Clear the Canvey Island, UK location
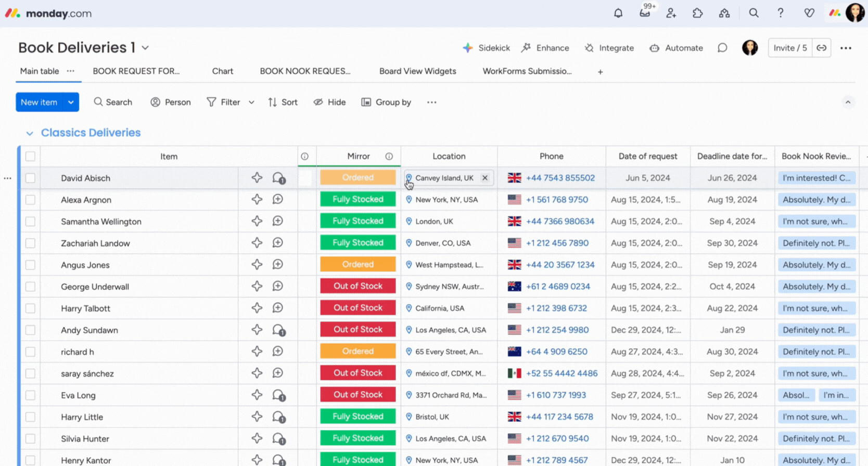Viewport: 868px width, 466px height. point(485,178)
